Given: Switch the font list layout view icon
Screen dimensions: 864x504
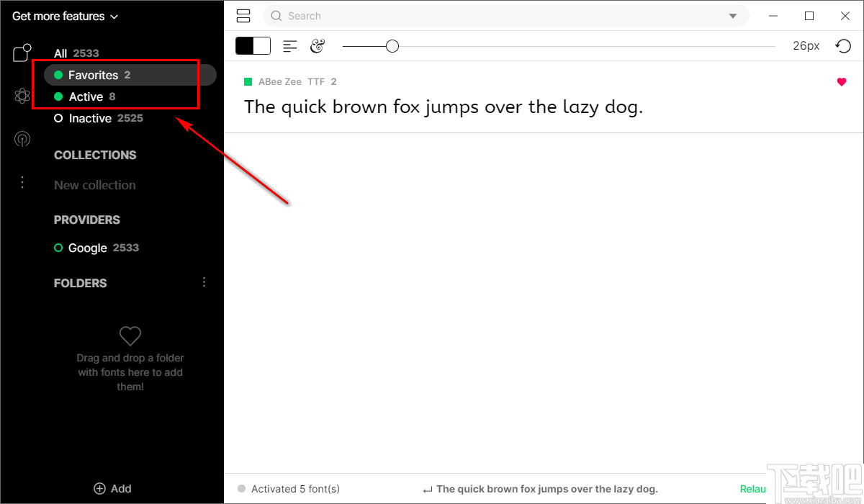Looking at the screenshot, I should (243, 16).
